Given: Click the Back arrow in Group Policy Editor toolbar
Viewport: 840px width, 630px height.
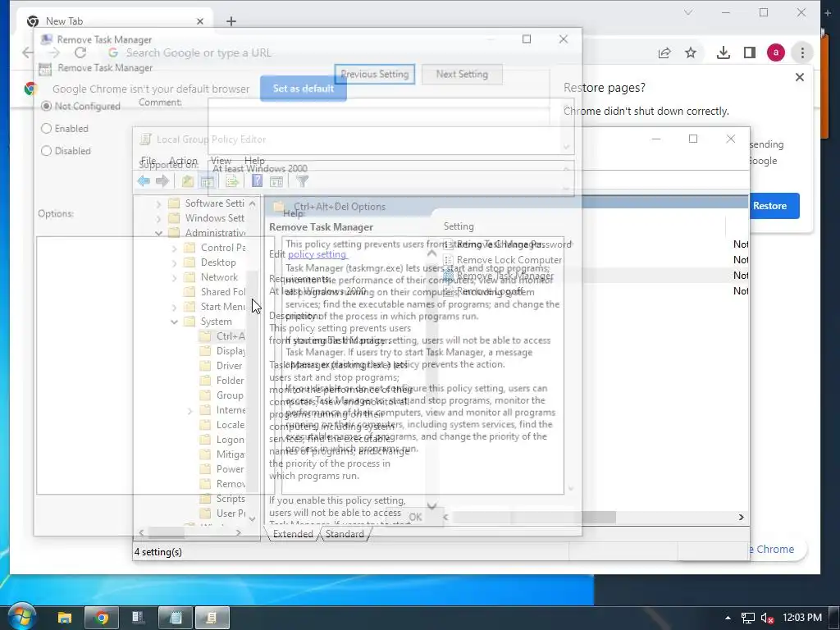Looking at the screenshot, I should pos(144,181).
